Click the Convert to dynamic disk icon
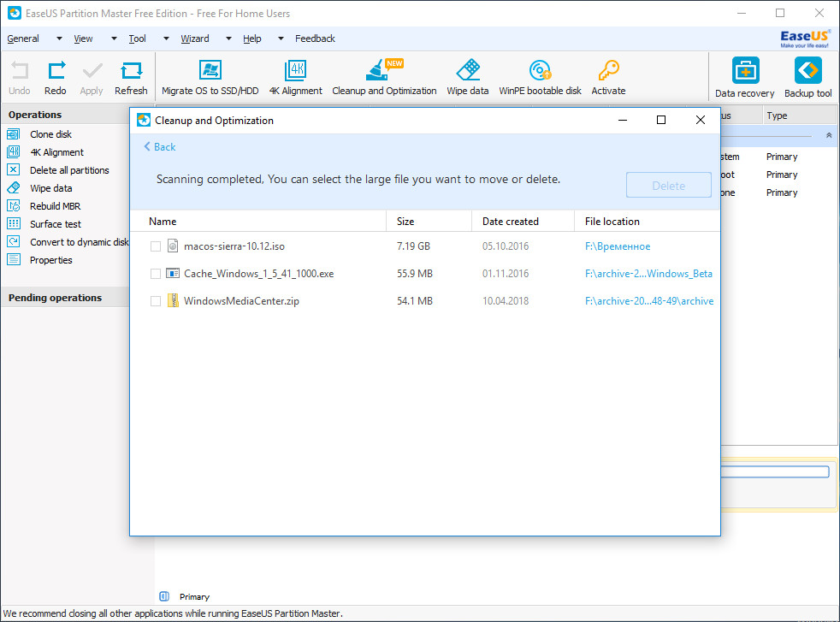The width and height of the screenshot is (840, 622). point(14,241)
